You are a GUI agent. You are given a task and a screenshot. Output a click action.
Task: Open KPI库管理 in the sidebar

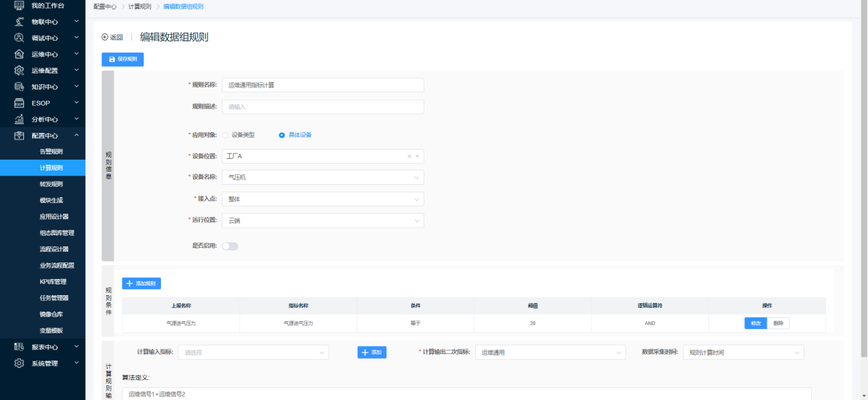53,282
